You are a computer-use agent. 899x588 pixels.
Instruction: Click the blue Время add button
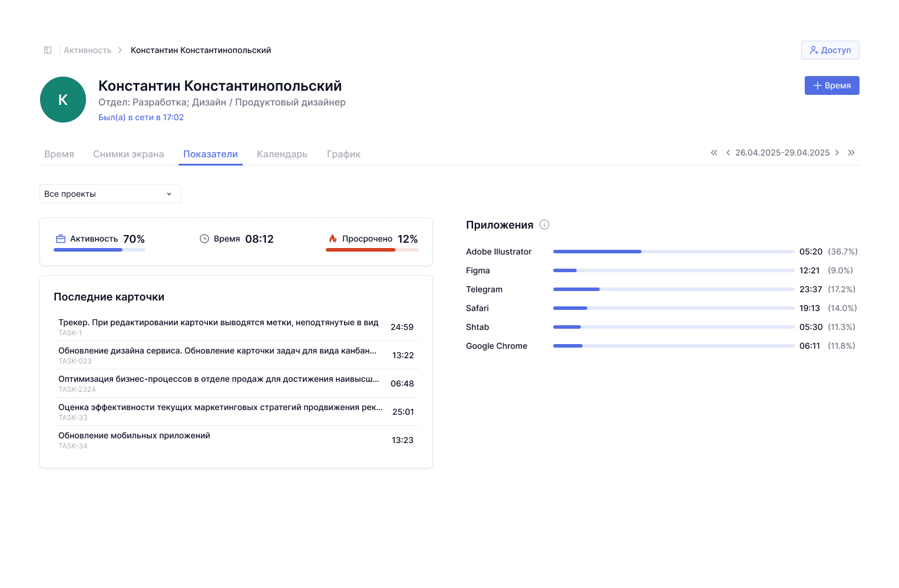831,85
